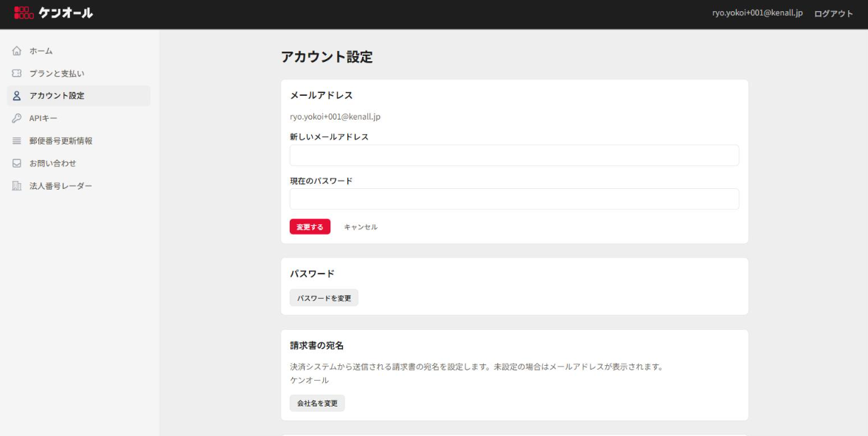Click the ケンオール company name value
Image resolution: width=868 pixels, height=436 pixels.
pos(309,380)
